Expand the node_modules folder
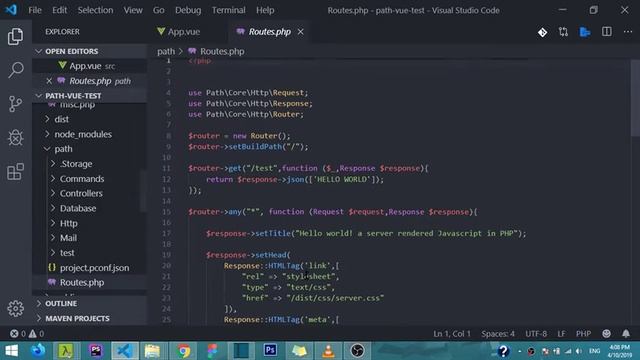 click(x=89, y=134)
